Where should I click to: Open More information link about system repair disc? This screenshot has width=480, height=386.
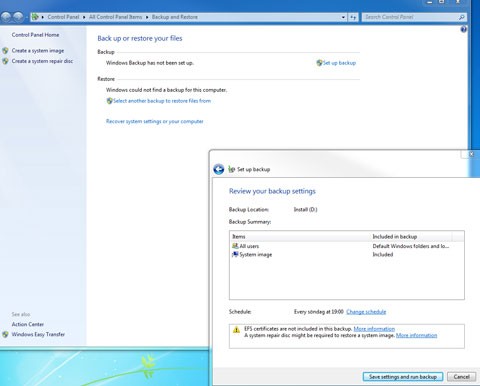416,335
